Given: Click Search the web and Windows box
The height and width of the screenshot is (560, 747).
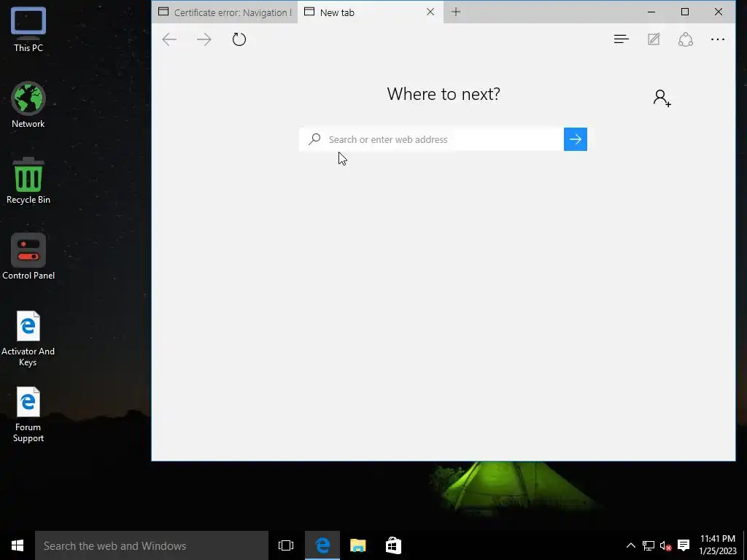Looking at the screenshot, I should tap(152, 545).
